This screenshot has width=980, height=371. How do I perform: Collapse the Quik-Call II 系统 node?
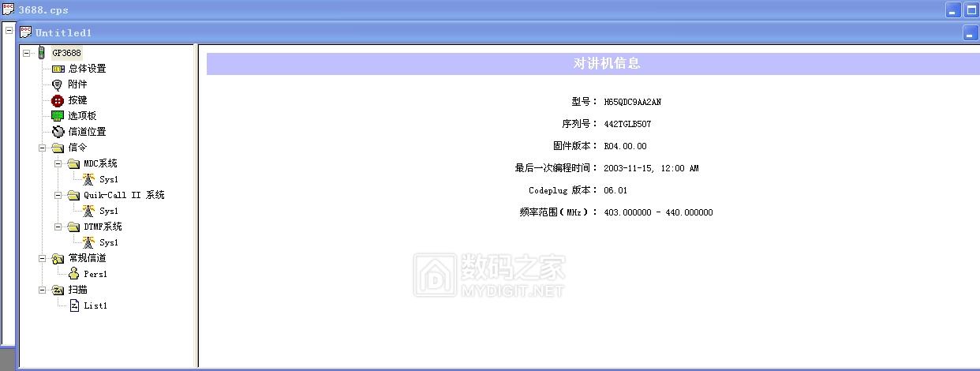tap(58, 195)
